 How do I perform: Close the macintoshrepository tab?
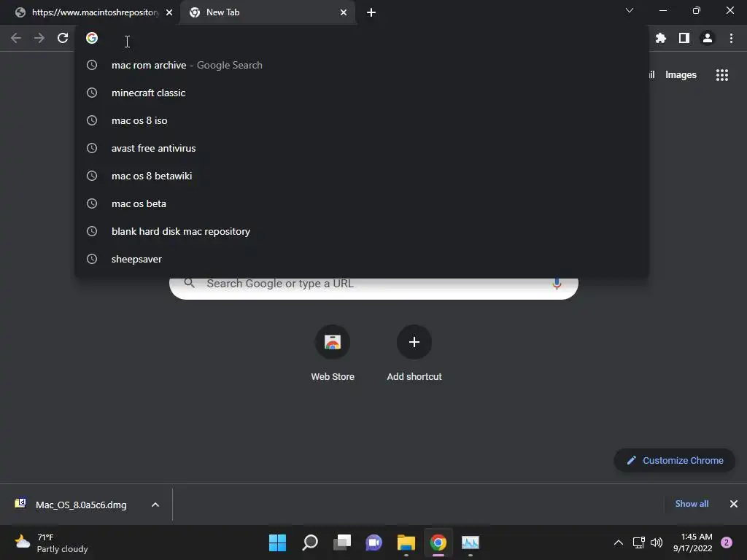169,12
